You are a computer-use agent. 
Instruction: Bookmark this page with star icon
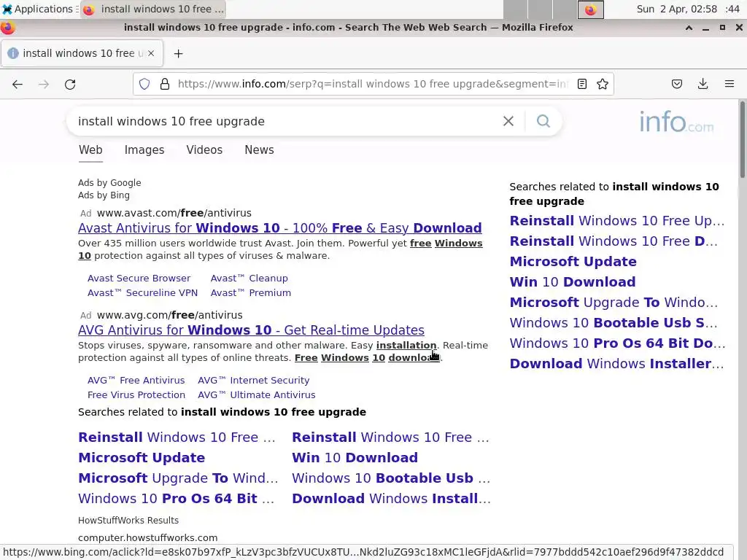point(603,85)
